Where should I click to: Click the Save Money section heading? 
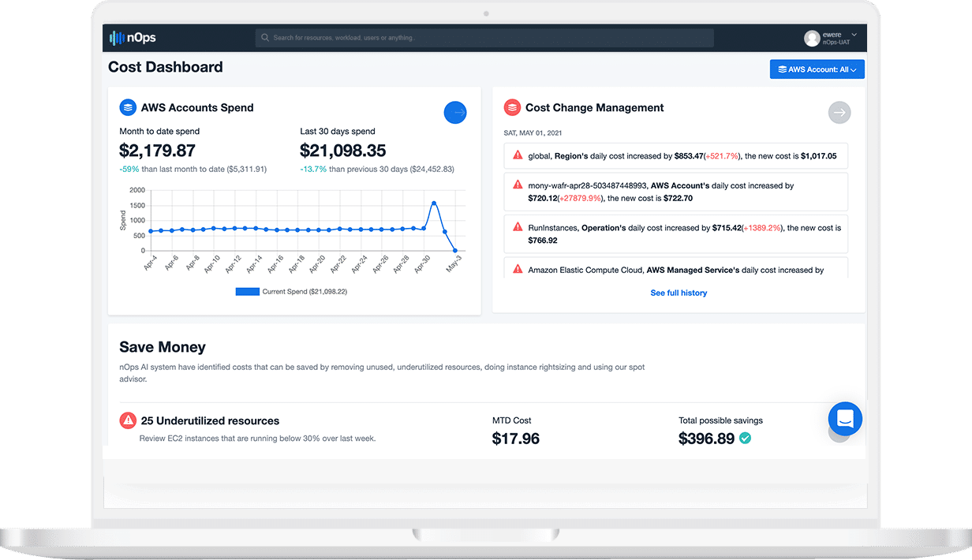[x=163, y=347]
